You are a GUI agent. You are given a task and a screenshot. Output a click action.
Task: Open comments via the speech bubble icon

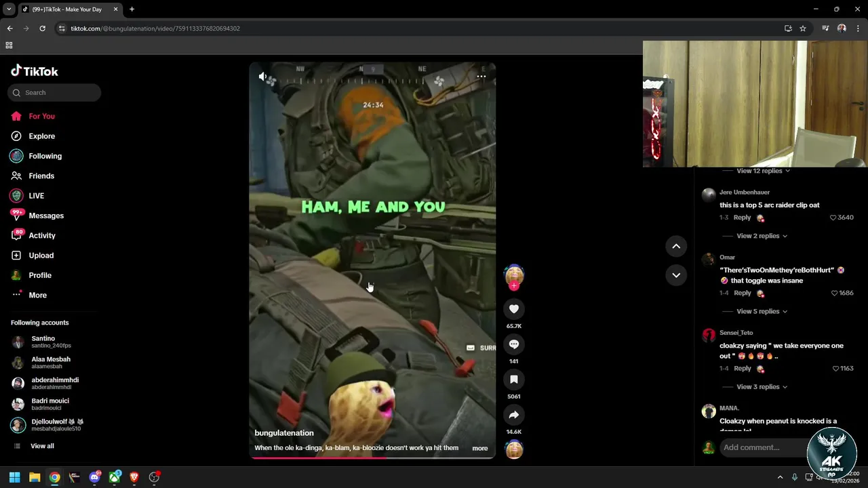[x=514, y=344]
